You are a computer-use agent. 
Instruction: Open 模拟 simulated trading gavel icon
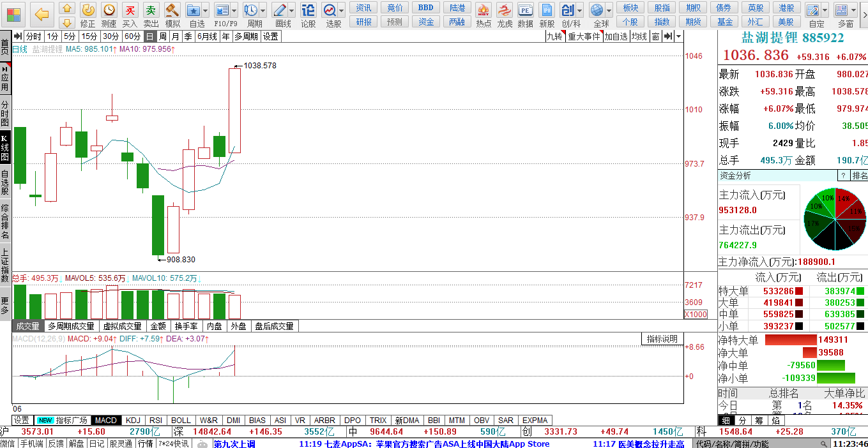172,10
